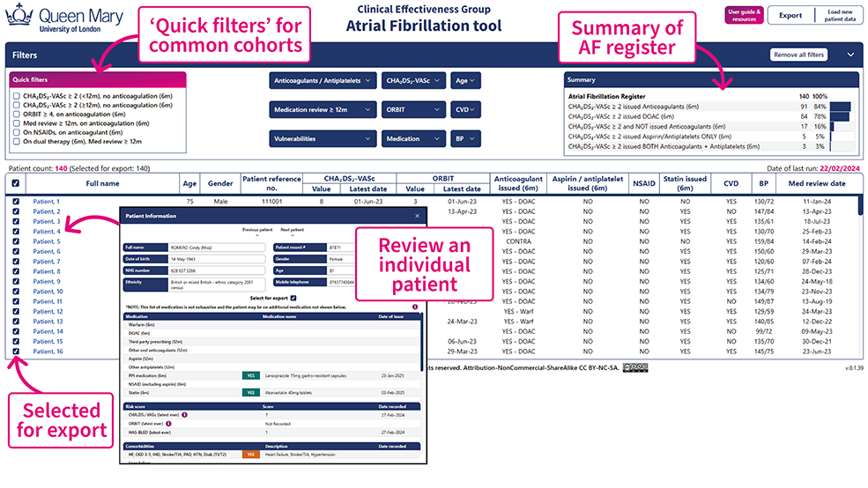868x488 pixels.
Task: Tick the On NSAIDs, on anticoagulant filter
Action: pos(17,132)
